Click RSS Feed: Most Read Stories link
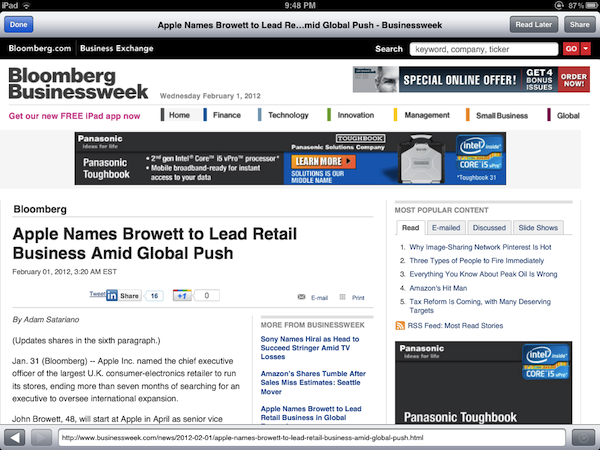The image size is (600, 450). pyautogui.click(x=455, y=326)
